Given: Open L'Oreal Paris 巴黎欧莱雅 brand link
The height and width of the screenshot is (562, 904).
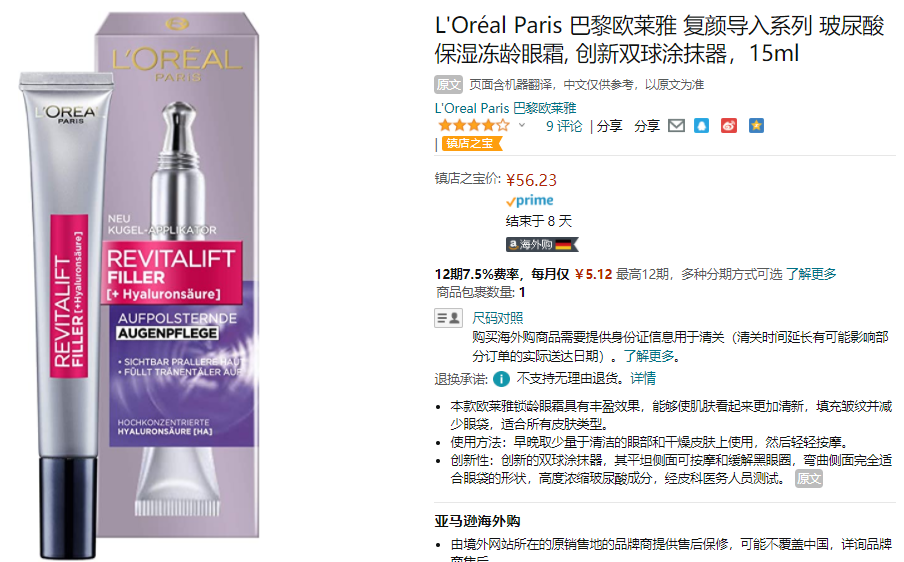Looking at the screenshot, I should (x=506, y=108).
